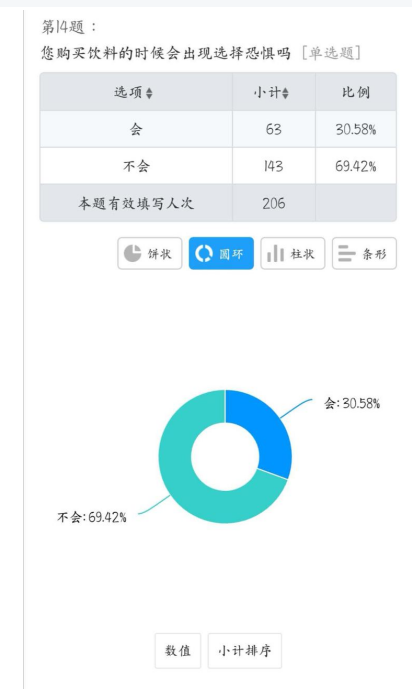
Task: Switch to 条形 bar chart view
Action: coord(364,253)
